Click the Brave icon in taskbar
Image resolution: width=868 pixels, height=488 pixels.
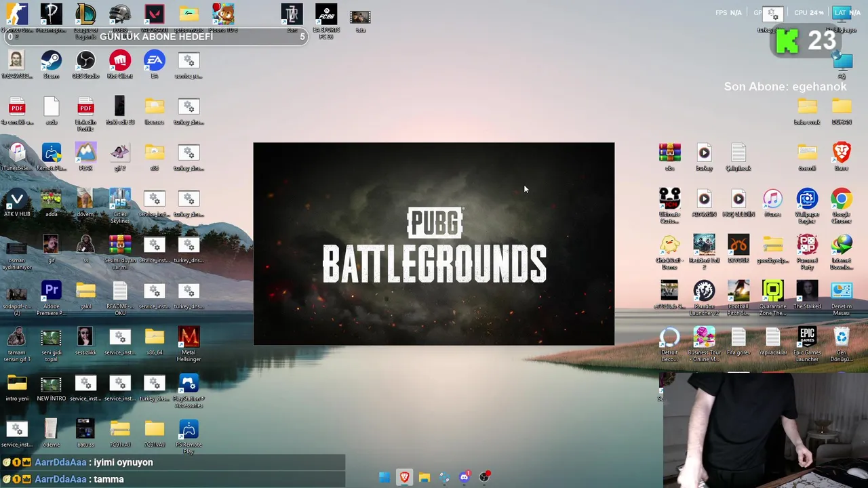[x=404, y=477]
